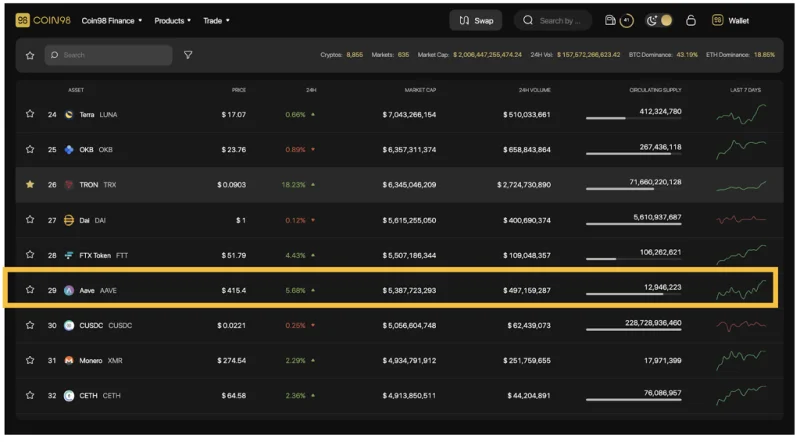
Task: Click Dai market cap $5,615,255,050
Action: click(x=409, y=220)
